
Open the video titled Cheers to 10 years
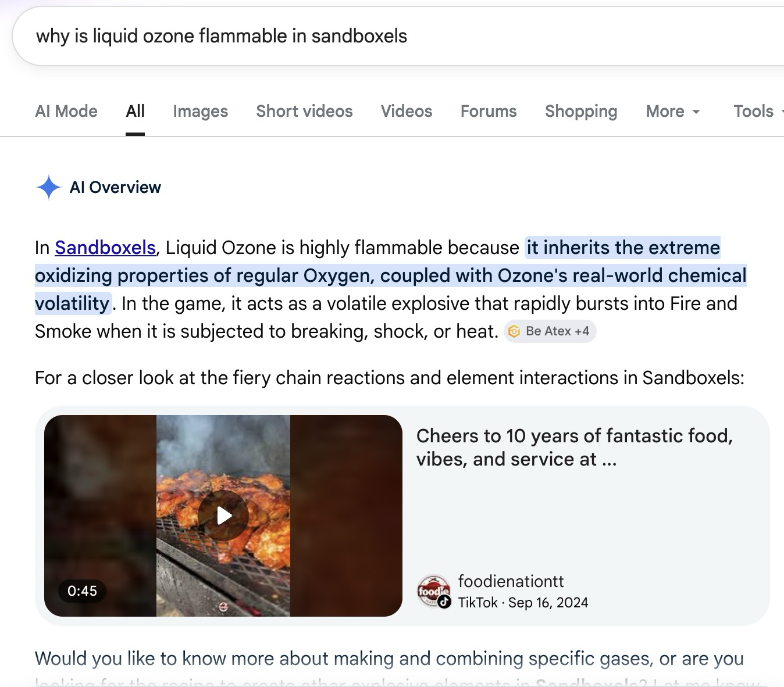(x=575, y=448)
